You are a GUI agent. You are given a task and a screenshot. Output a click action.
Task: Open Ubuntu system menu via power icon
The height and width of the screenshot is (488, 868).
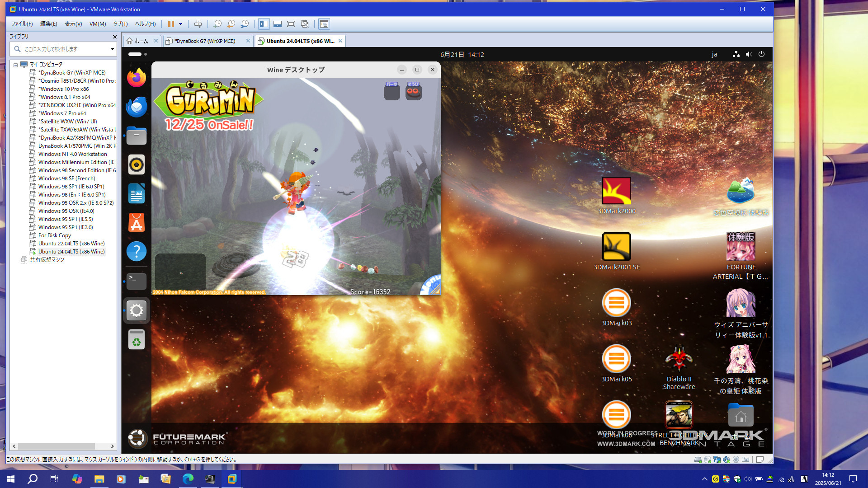tap(761, 54)
